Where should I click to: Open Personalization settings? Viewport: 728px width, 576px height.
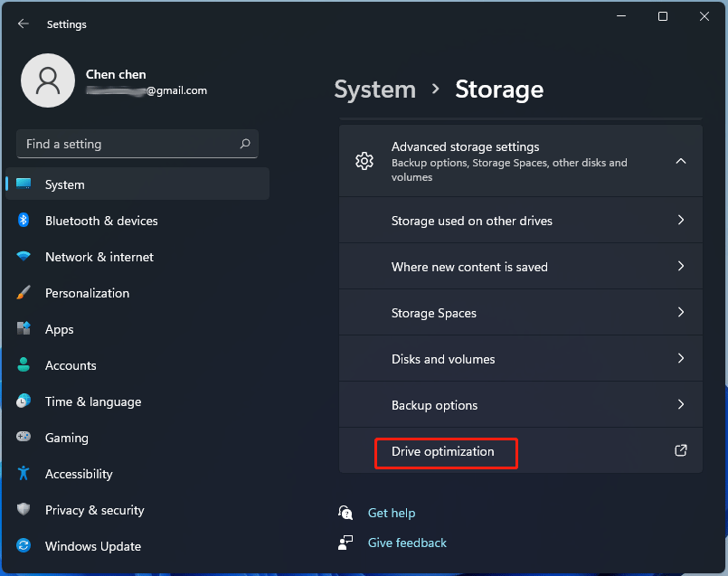pyautogui.click(x=137, y=293)
